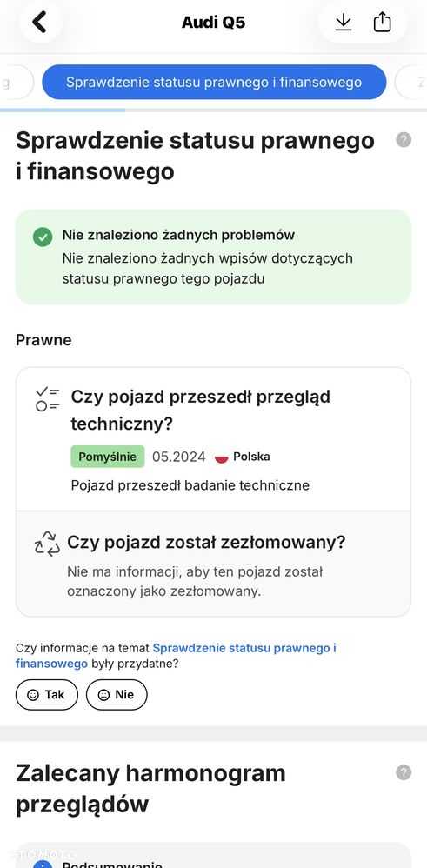Tap the recycling scrapped-vehicle icon
427x868 pixels.
point(47,544)
